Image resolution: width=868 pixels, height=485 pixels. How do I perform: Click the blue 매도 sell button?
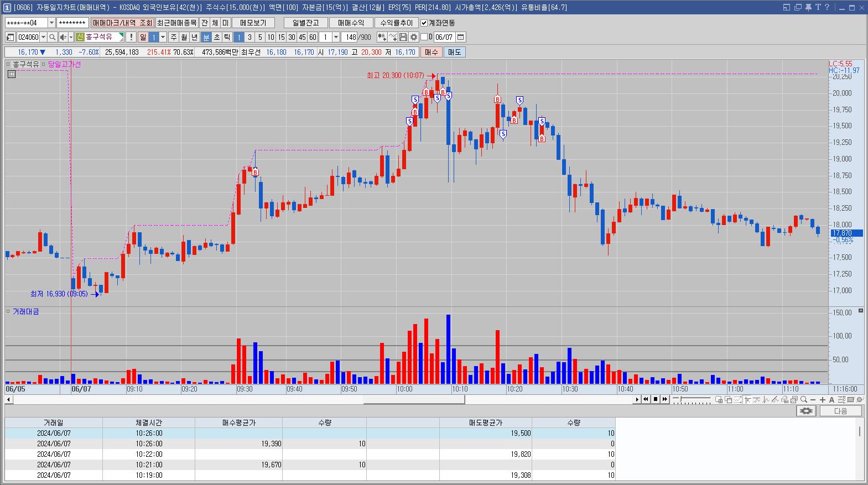454,52
